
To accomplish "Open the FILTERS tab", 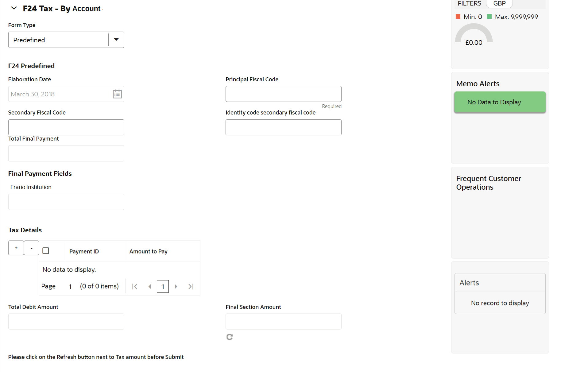I will (x=469, y=3).
